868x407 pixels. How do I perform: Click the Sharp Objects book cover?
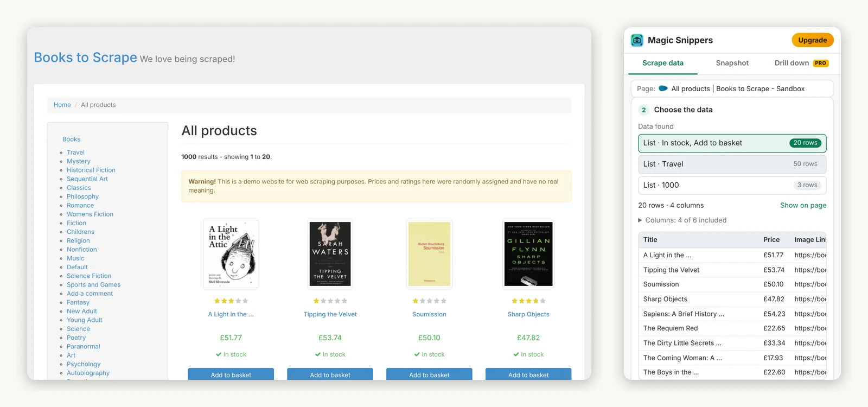pos(528,254)
